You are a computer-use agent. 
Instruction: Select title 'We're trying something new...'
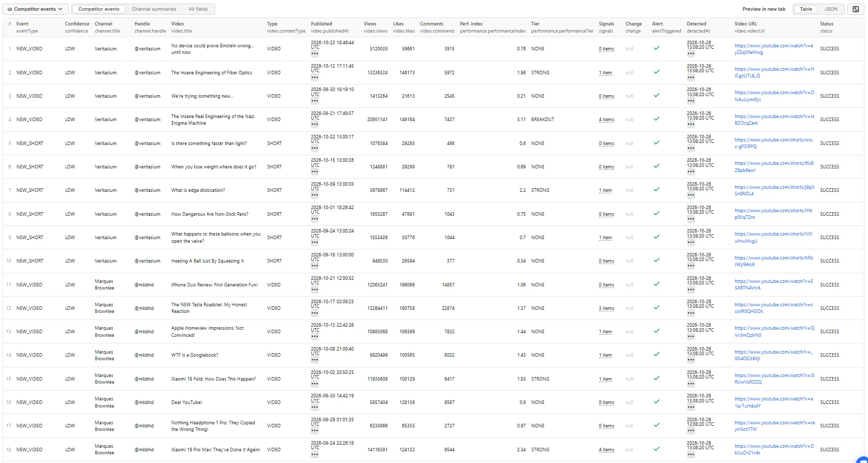(202, 96)
